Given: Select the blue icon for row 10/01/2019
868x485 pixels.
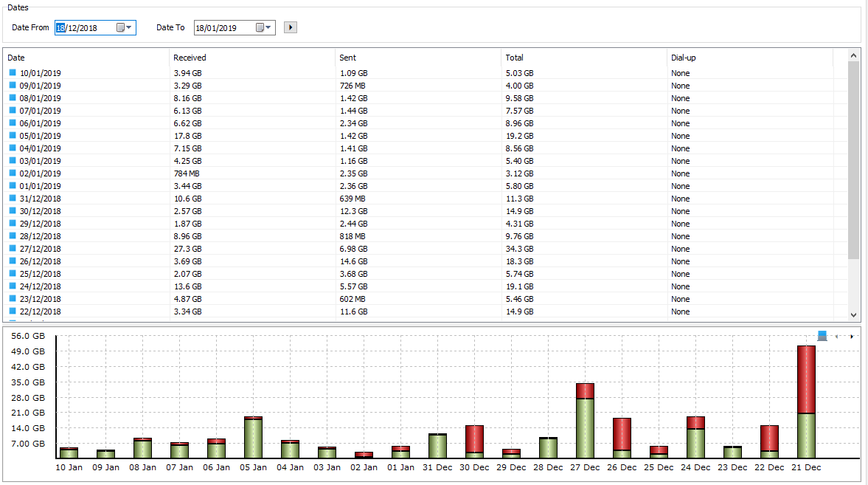Looking at the screenshot, I should coord(13,72).
